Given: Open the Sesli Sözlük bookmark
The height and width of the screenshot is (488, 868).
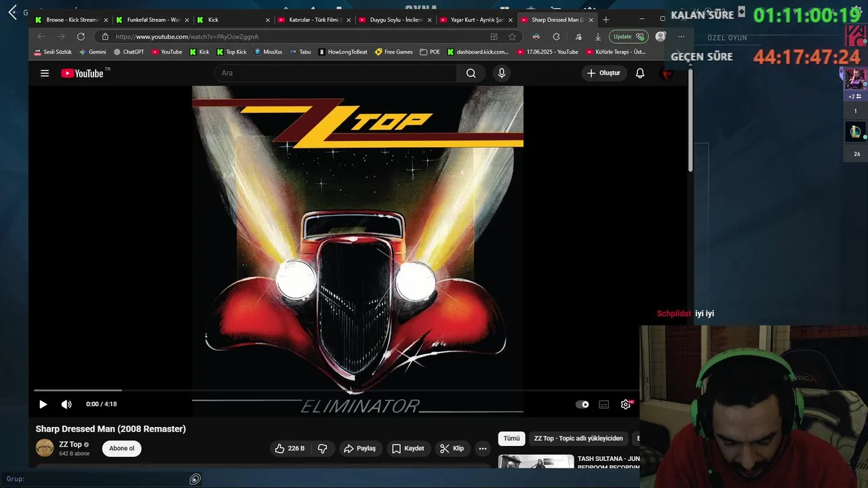Looking at the screenshot, I should (53, 52).
